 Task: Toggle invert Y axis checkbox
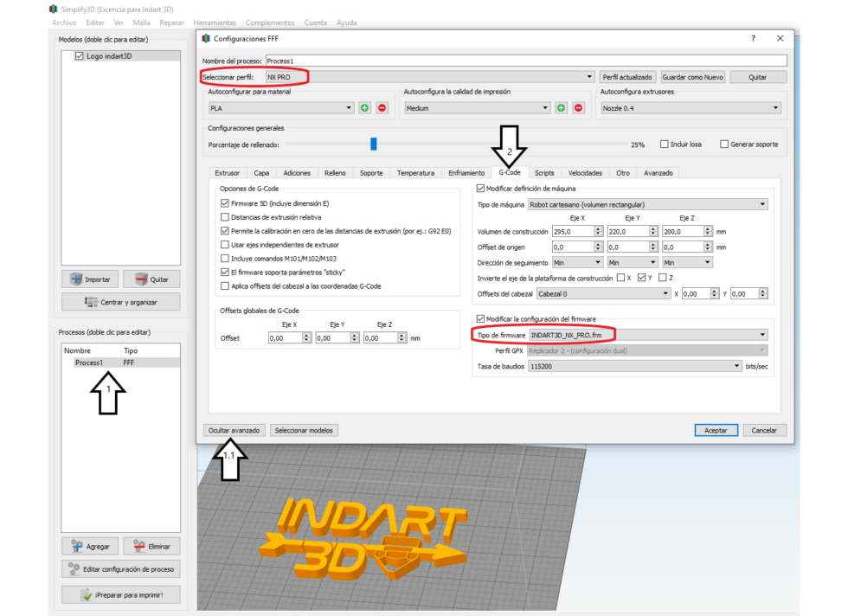(x=641, y=278)
